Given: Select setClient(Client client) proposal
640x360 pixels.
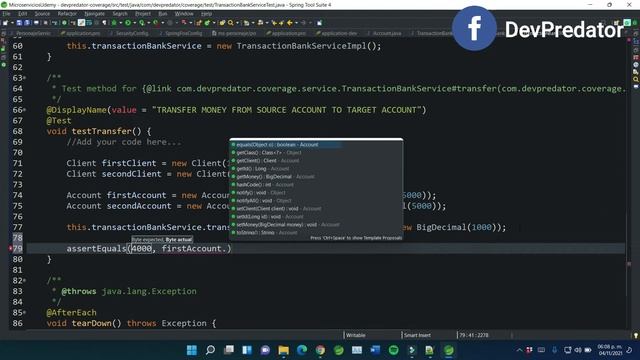Looking at the screenshot, I should point(316,209).
